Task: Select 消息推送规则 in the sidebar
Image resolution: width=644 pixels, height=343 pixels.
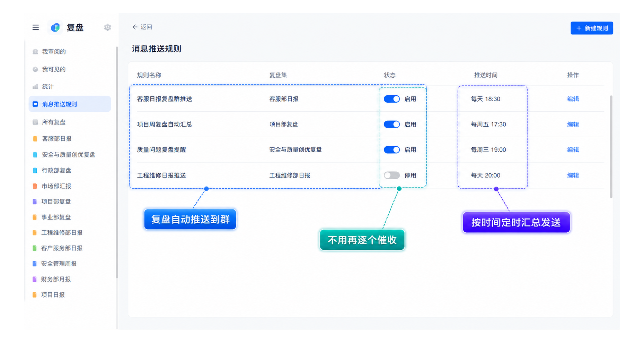Action: (70, 104)
